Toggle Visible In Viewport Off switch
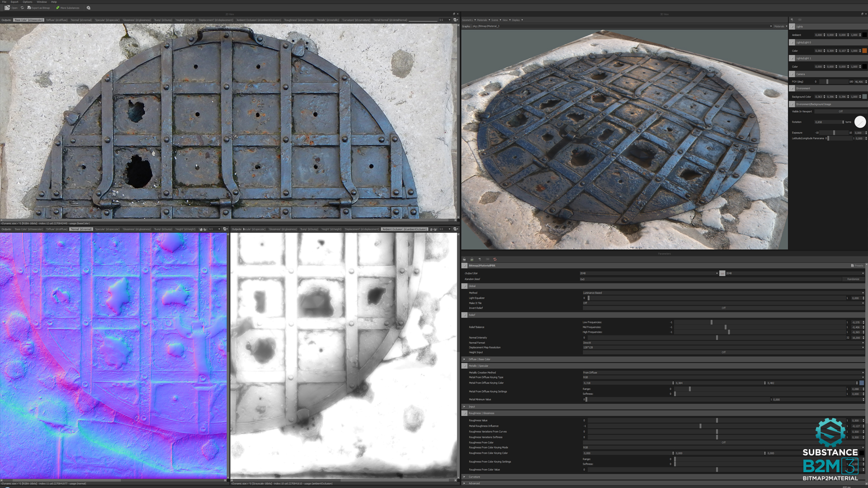Screen dimensions: 868x488 840,112
